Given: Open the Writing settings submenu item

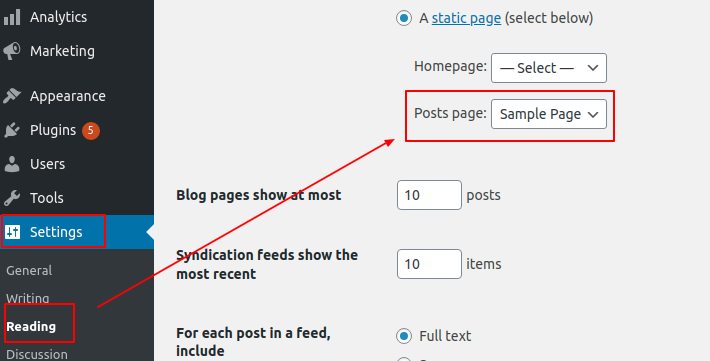Looking at the screenshot, I should [28, 298].
